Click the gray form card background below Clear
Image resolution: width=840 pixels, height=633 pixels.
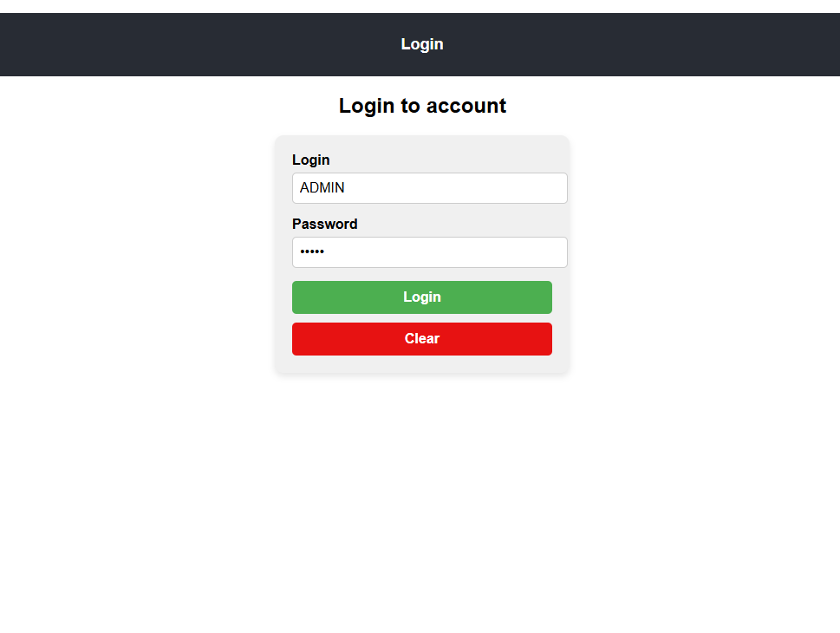pos(421,364)
